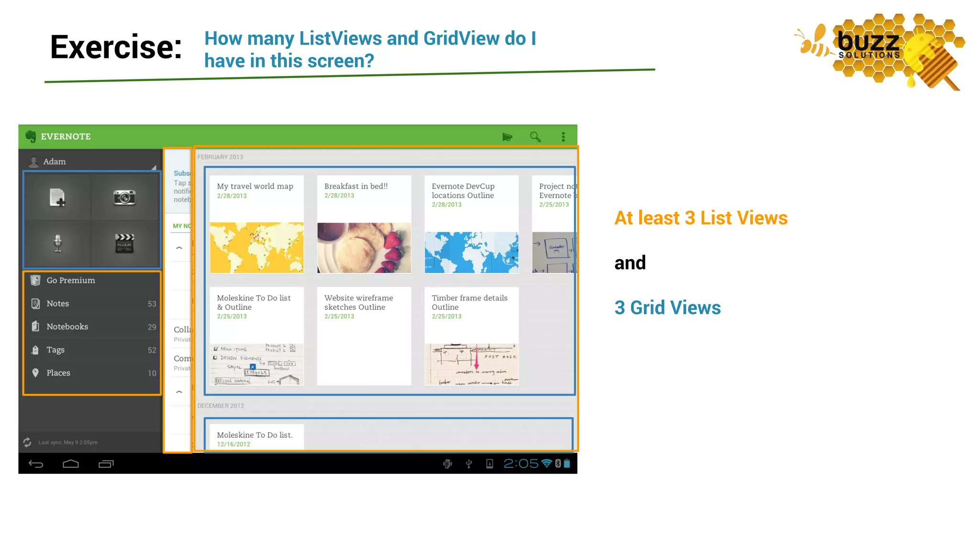Screen dimensions: 980x551
Task: Tap the 2:05 clock in status bar
Action: [521, 463]
